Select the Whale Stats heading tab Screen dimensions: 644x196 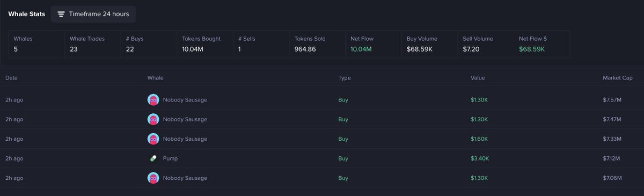27,14
